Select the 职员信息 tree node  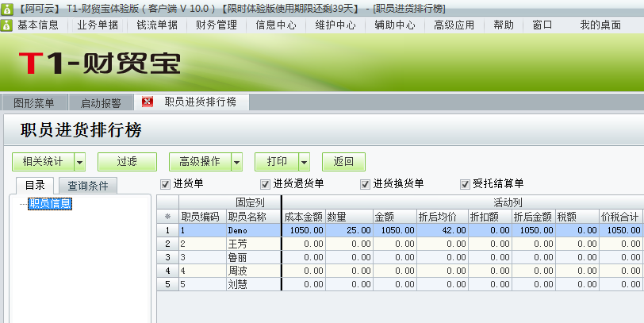click(50, 203)
